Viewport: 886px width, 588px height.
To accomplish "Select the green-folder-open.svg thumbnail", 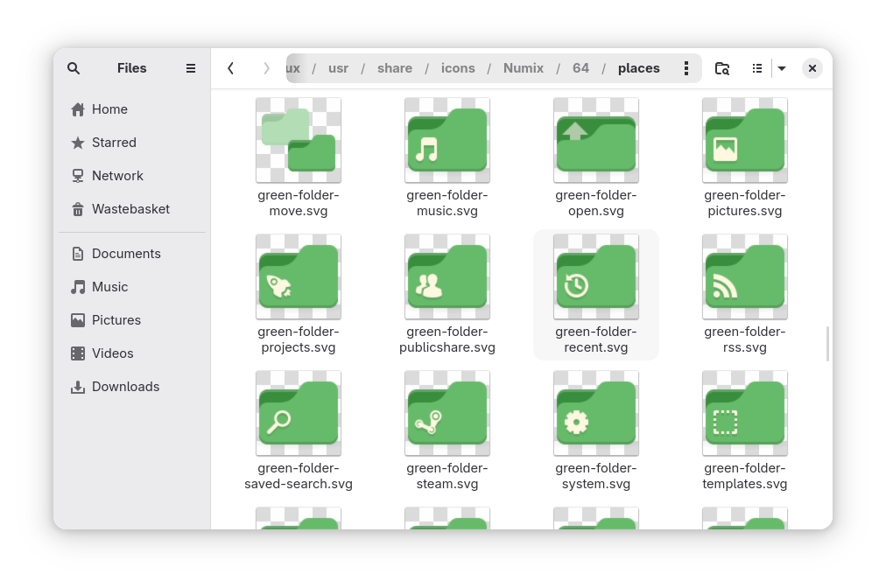I will (596, 140).
